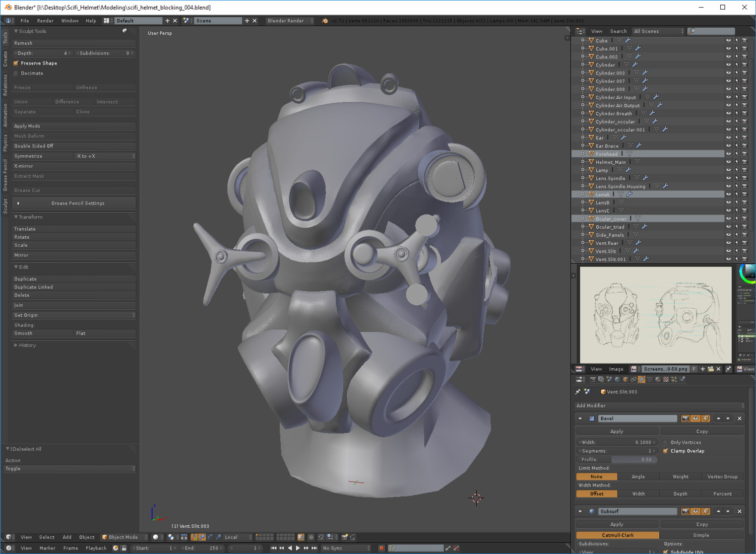Jump to timeline start frame
Screen dimensions: 756x554
tap(274, 548)
